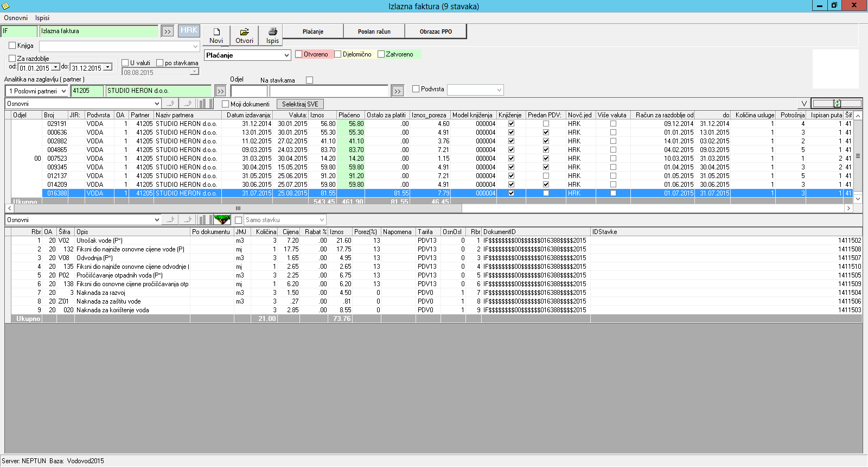The height and width of the screenshot is (467, 868).
Task: Open the Osnovni menu in the menu bar
Action: (x=16, y=18)
